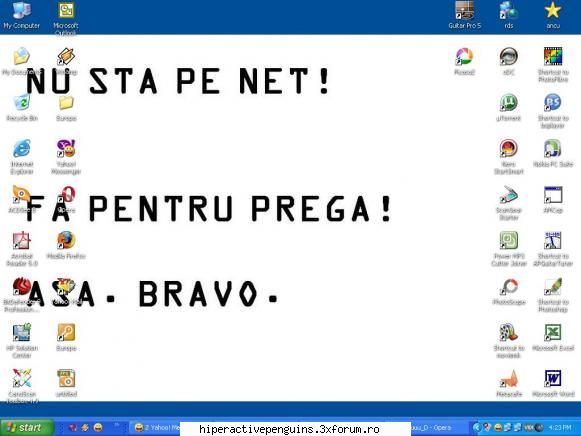Launch the Opera browser desktop shortcut
581x436 pixels.
tap(67, 199)
